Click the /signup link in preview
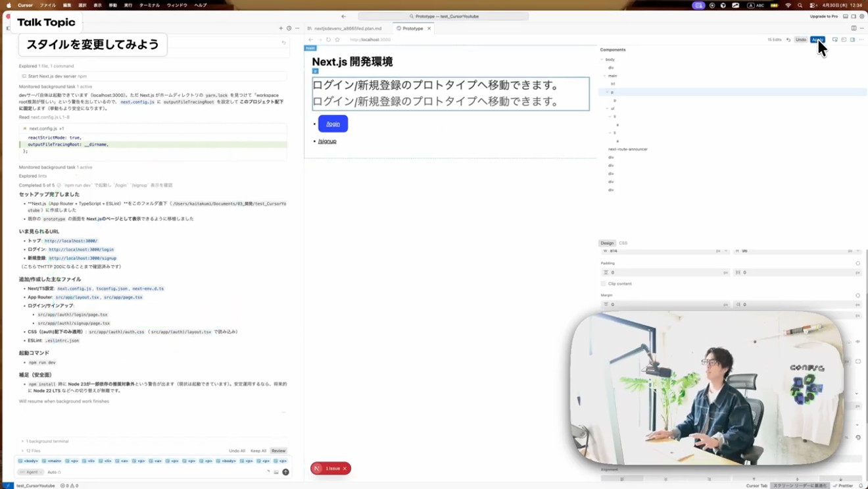 coord(327,141)
